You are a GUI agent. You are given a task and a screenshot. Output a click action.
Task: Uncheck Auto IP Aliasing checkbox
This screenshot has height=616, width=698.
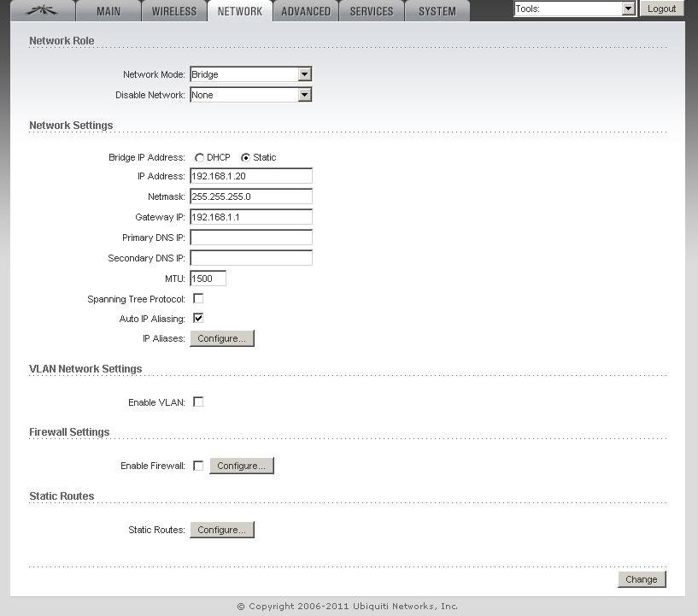(x=198, y=318)
